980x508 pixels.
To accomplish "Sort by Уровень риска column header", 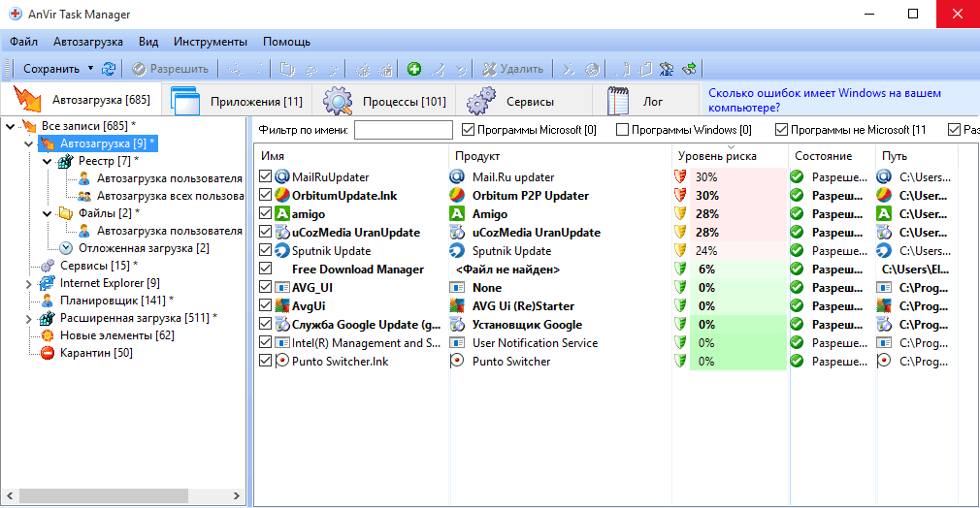I will coord(730,155).
